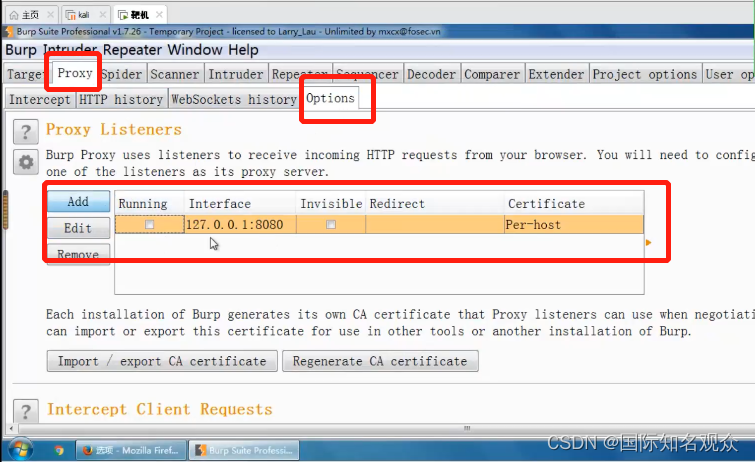Switch to the Spider tab

coord(122,74)
